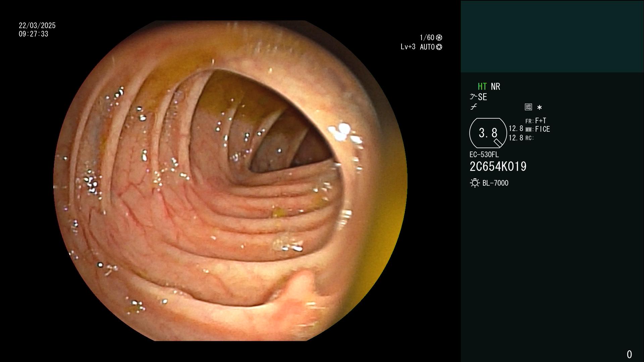Screen dimensions: 644x362
Task: Click the settings sliders icon
Action: [x=528, y=107]
